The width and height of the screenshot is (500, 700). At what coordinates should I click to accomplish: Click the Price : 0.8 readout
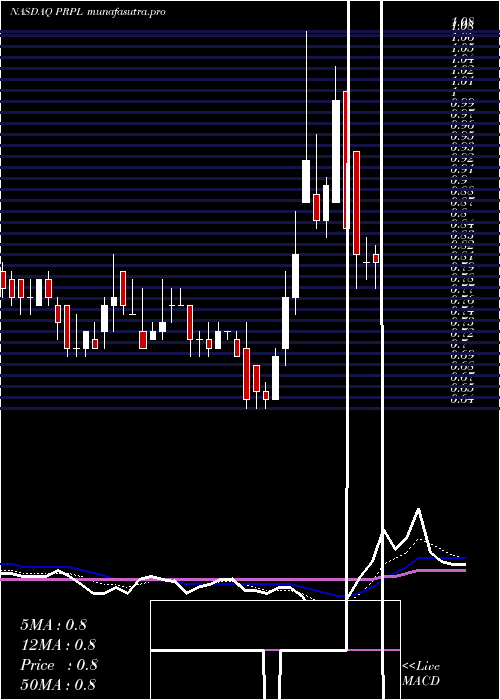58,665
